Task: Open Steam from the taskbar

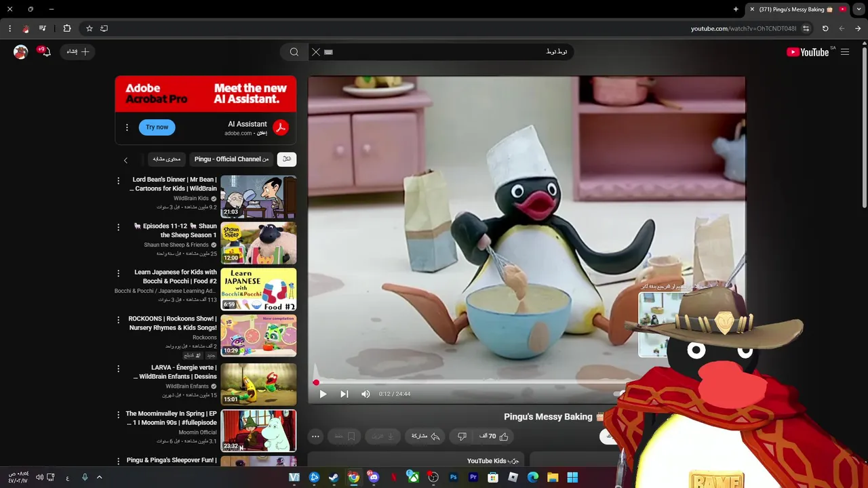Action: click(334, 477)
